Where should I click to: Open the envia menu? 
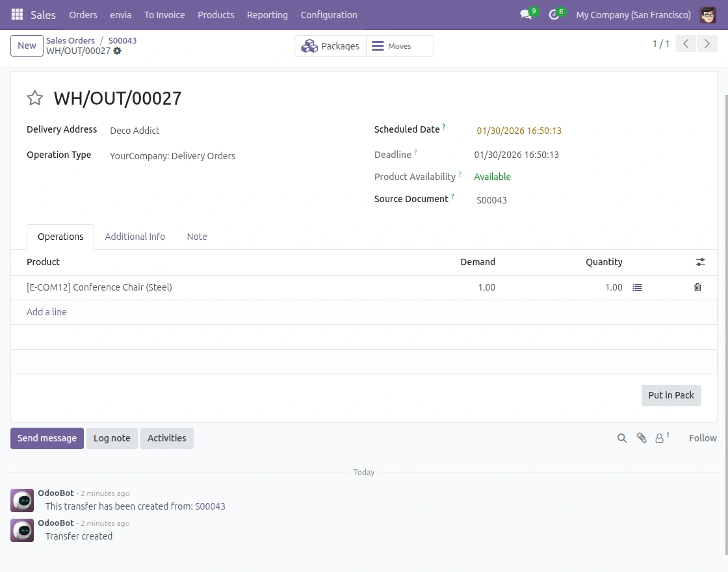[121, 15]
